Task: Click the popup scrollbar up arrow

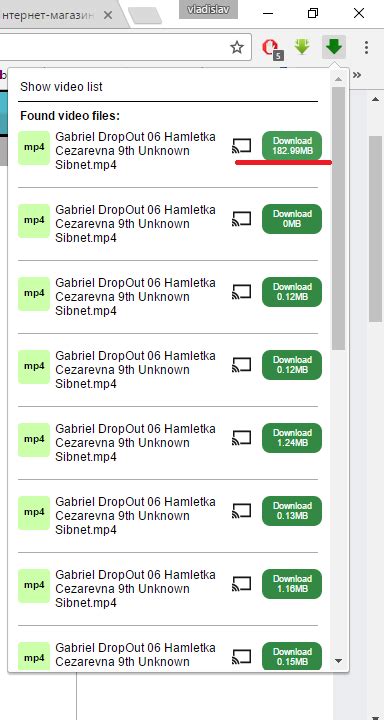Action: 339,79
